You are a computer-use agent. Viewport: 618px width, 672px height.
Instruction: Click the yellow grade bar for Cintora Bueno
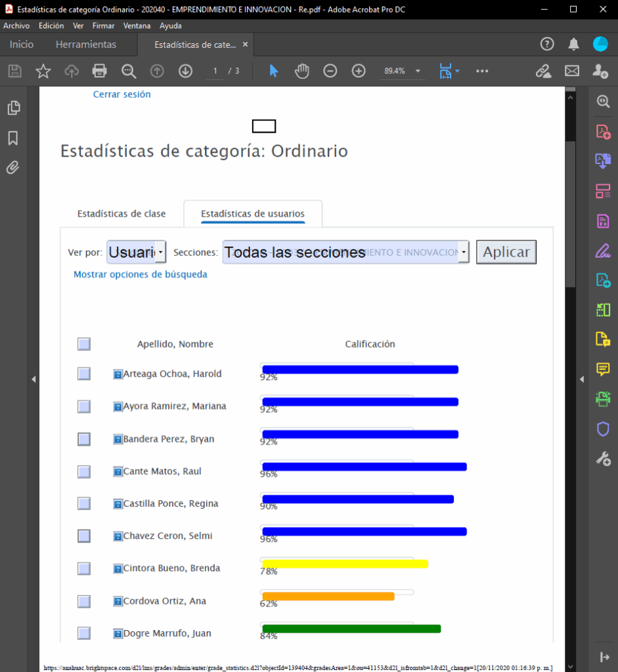click(345, 564)
